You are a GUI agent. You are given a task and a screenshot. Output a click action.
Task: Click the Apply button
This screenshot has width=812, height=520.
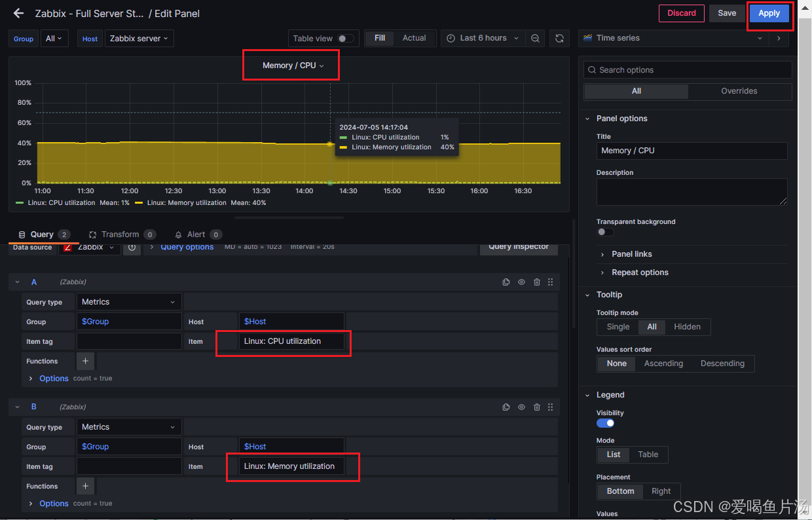[769, 13]
